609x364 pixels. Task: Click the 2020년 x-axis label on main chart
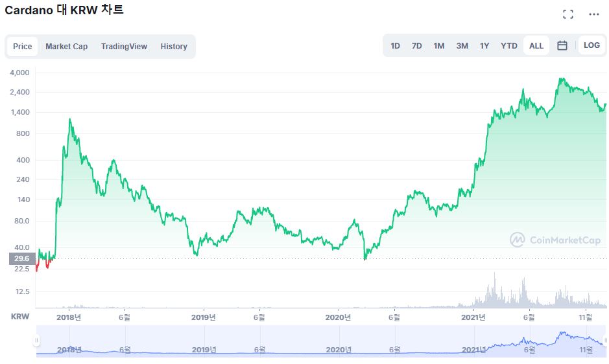click(x=338, y=317)
